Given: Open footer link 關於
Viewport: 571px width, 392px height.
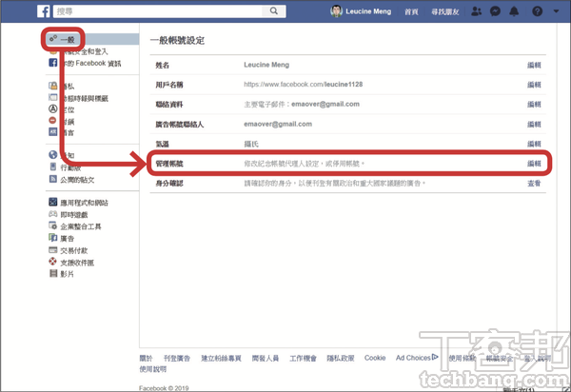Looking at the screenshot, I should [146, 358].
